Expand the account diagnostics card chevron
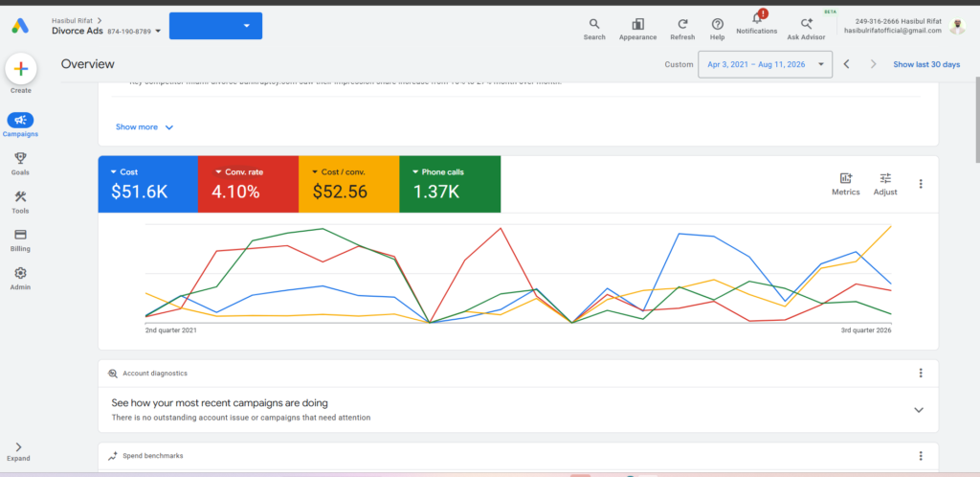The image size is (980, 477). pos(918,410)
